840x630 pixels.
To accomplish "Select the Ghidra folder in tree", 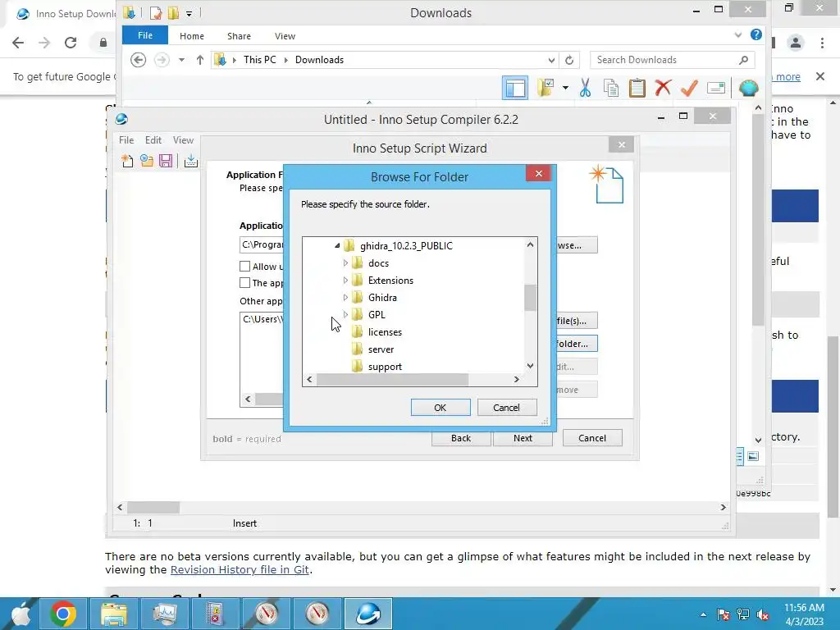I will tap(382, 297).
